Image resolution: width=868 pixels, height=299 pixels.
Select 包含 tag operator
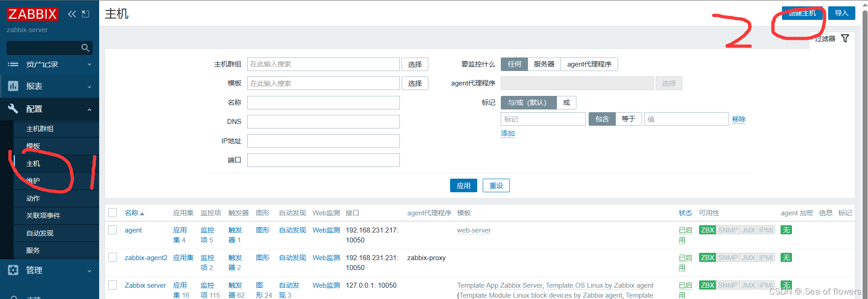(602, 119)
